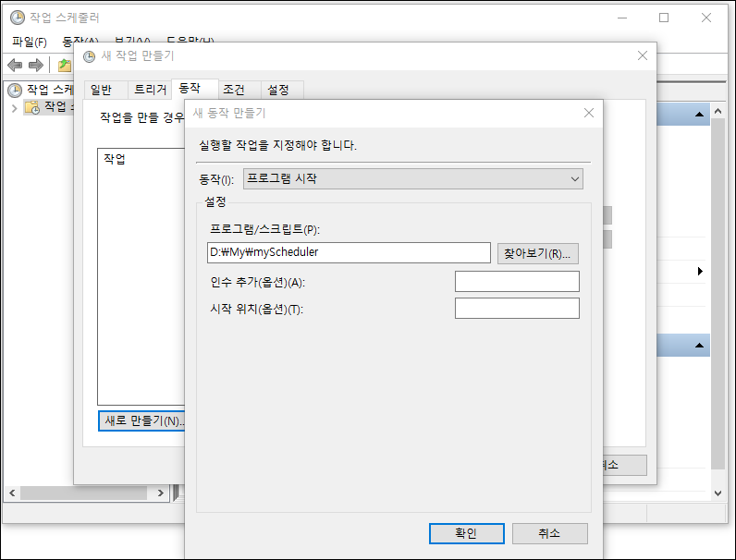
Task: Select the task library folder icon in tree
Action: pos(32,107)
